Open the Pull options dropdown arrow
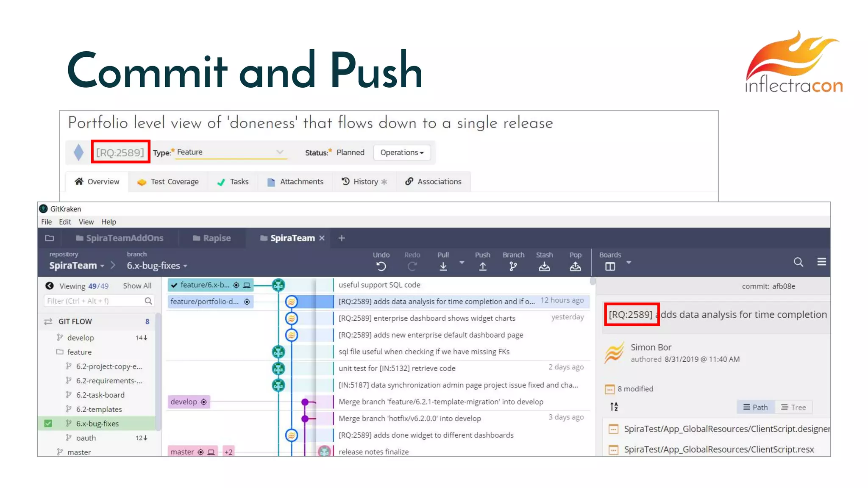This screenshot has height=488, width=868. [x=462, y=263]
